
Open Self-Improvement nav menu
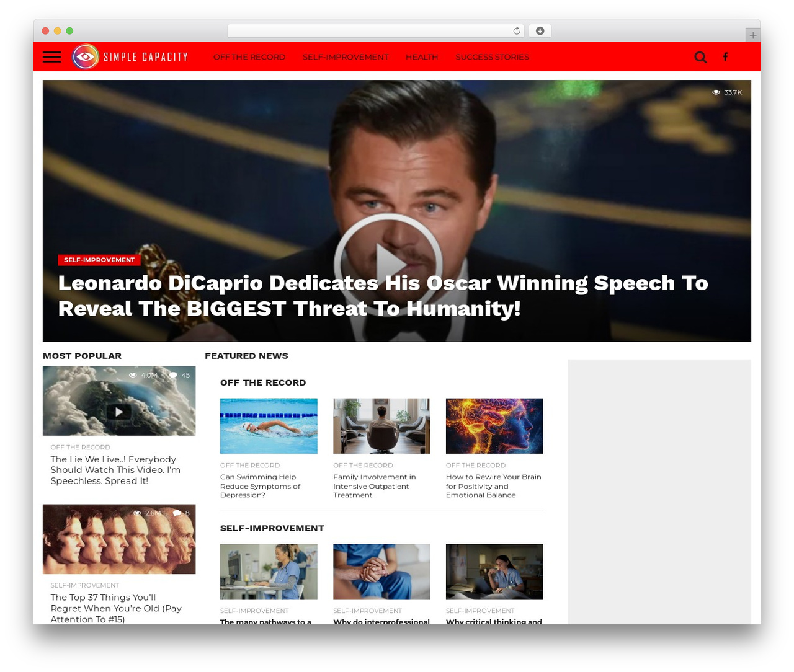click(x=346, y=57)
